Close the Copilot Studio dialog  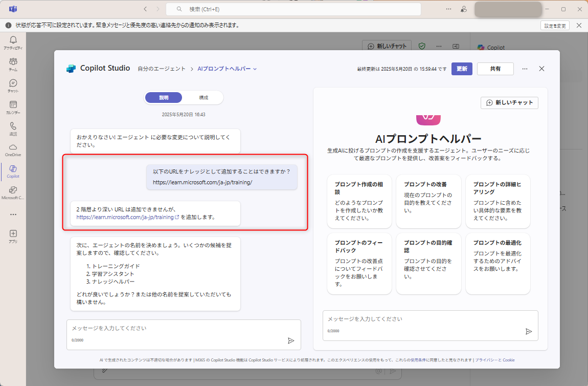[541, 69]
